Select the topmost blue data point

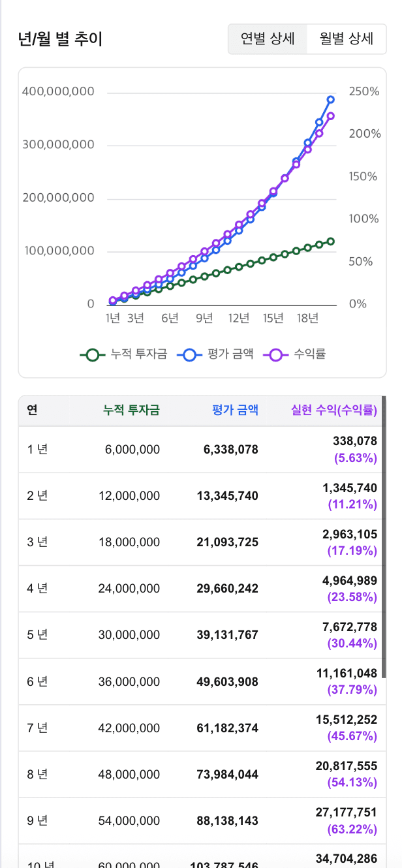click(x=331, y=100)
